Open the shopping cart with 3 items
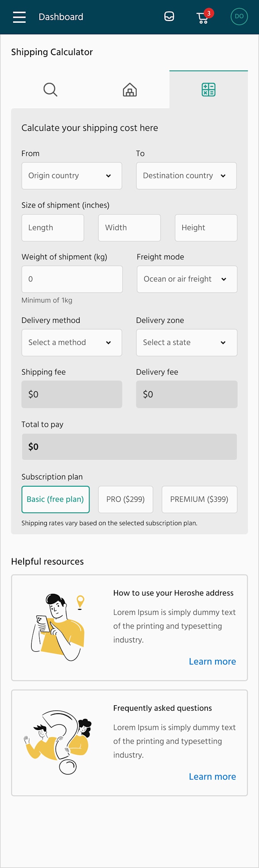This screenshot has width=259, height=868. (x=204, y=17)
